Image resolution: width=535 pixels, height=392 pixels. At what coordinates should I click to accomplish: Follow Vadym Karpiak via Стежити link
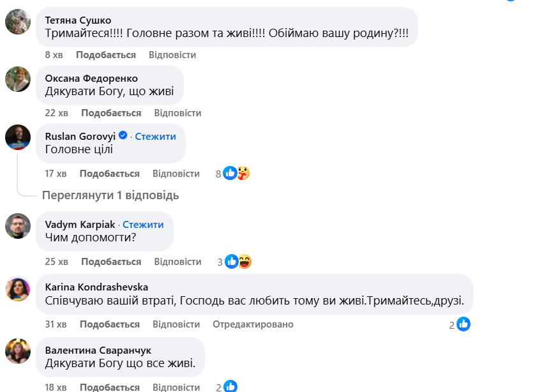[x=143, y=224]
